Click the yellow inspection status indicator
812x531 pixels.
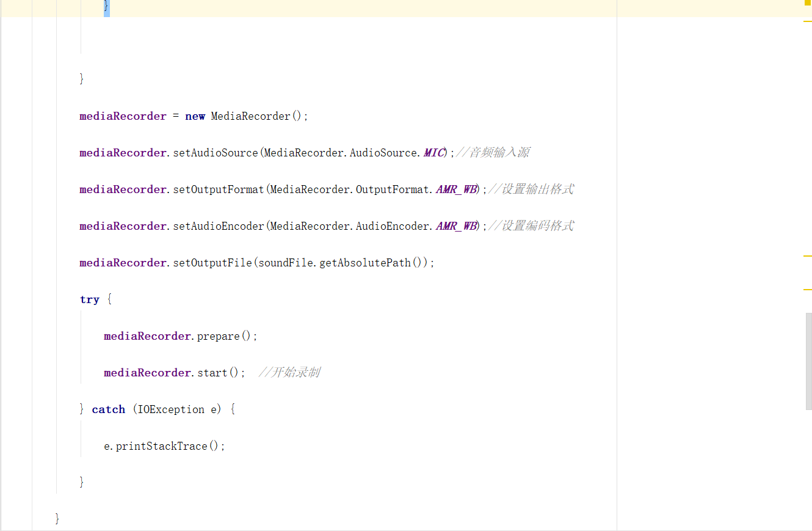tap(807, 2)
